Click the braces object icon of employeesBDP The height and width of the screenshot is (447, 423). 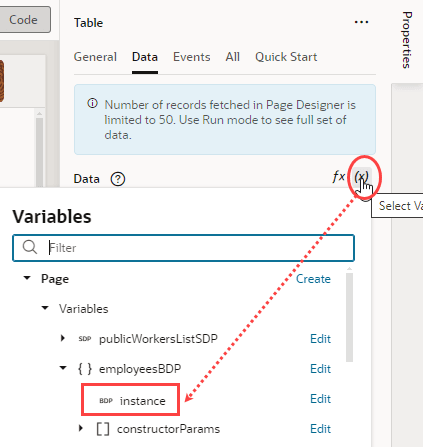[x=85, y=369]
